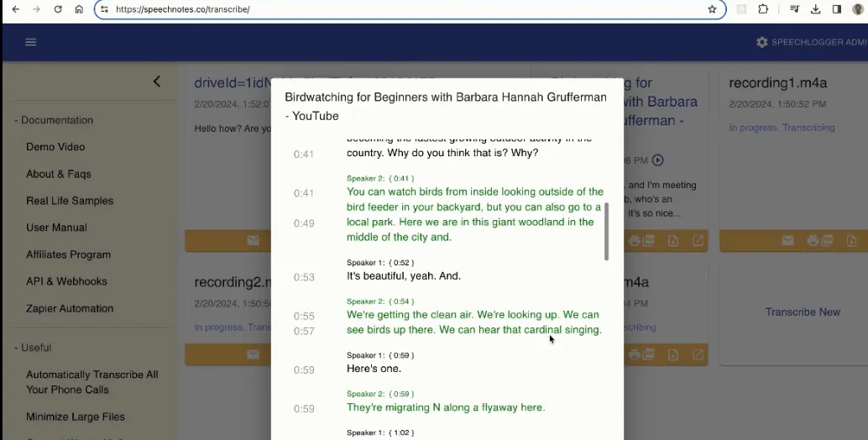The height and width of the screenshot is (440, 868).
Task: Open the hamburger menu in the Speechnotes header
Action: [x=30, y=42]
